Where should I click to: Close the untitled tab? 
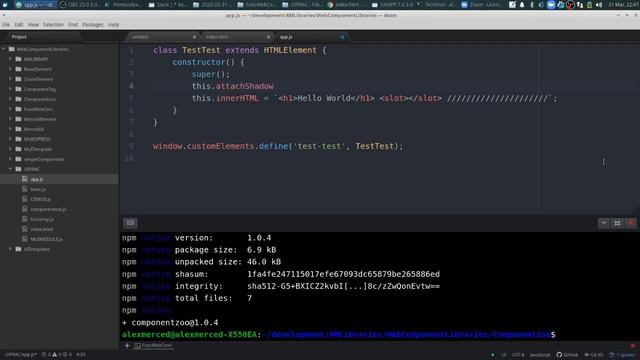pos(194,37)
